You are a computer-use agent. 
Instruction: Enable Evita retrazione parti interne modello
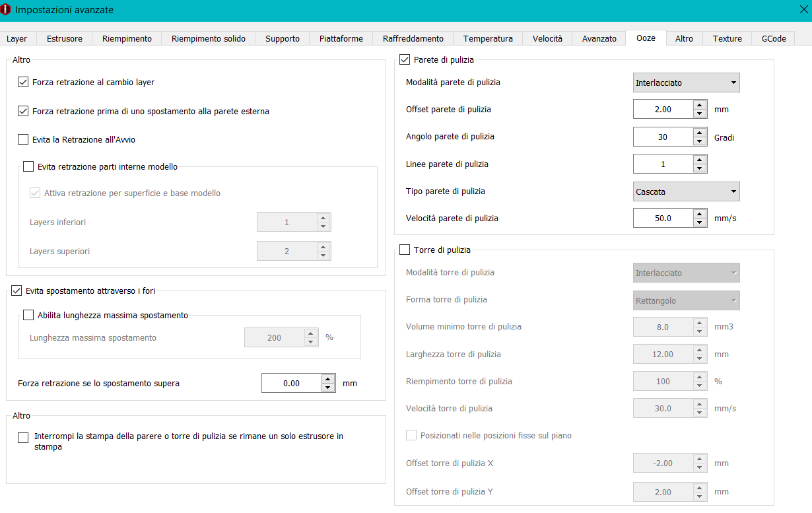point(28,167)
